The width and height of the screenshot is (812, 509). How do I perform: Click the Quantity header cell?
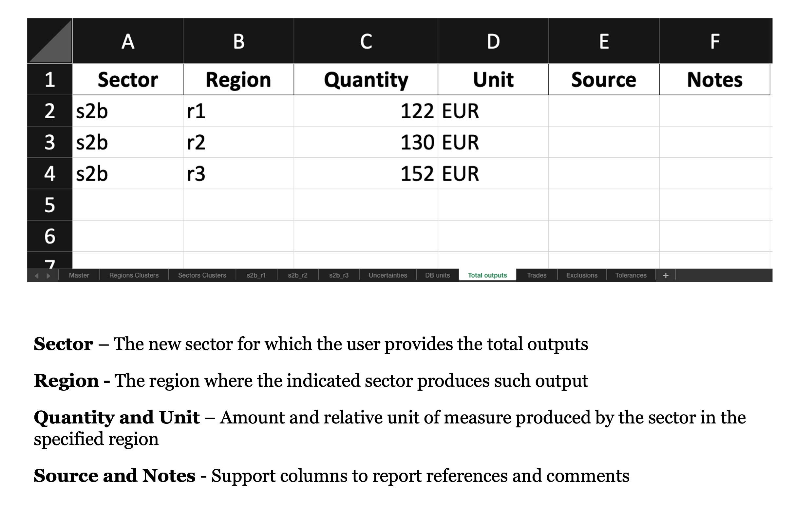pyautogui.click(x=366, y=79)
